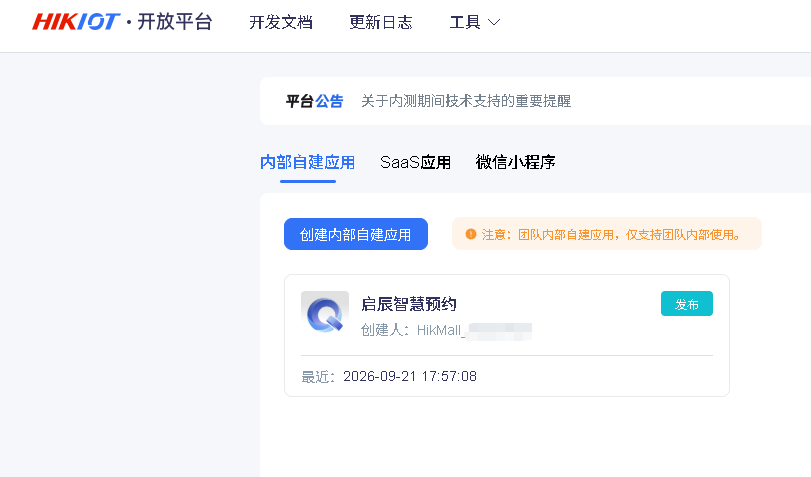Viewport: 811px width, 477px height.
Task: Open the 启辰智慧预约 application title
Action: click(409, 304)
